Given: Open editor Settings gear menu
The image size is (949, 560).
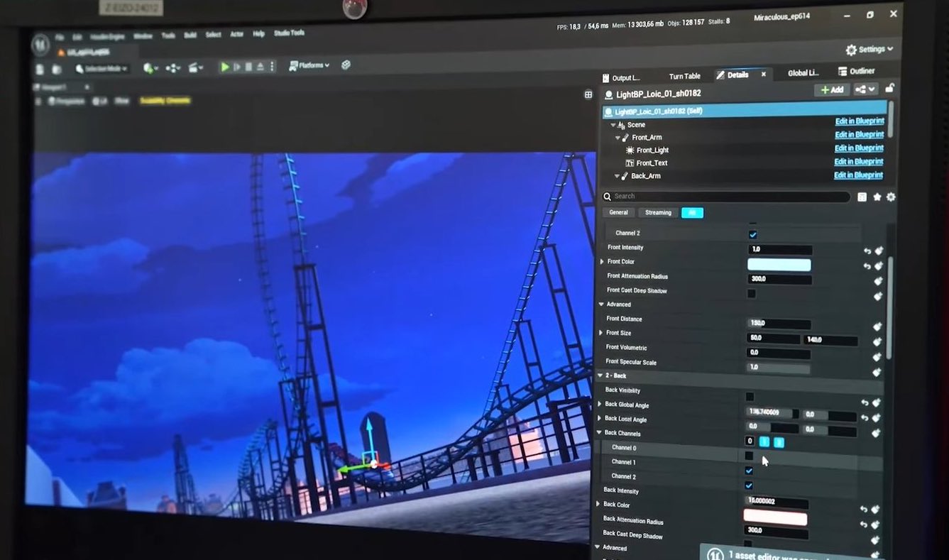Looking at the screenshot, I should click(x=869, y=50).
